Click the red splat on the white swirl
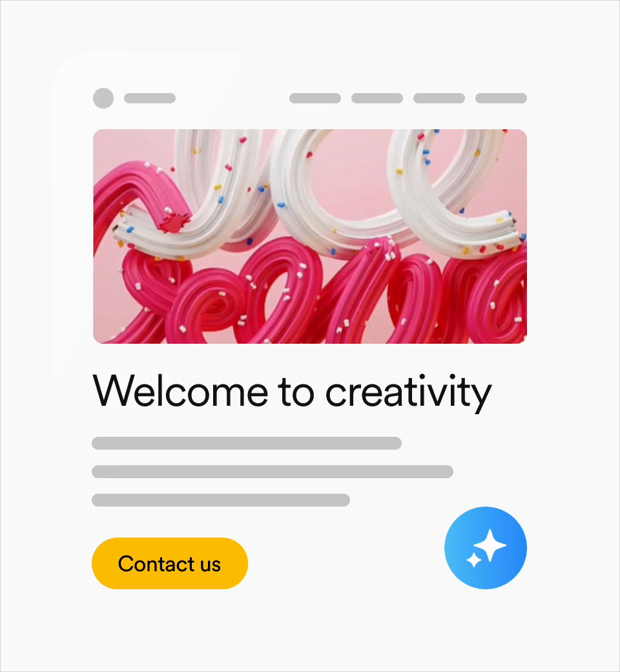Image resolution: width=620 pixels, height=672 pixels. pyautogui.click(x=174, y=224)
